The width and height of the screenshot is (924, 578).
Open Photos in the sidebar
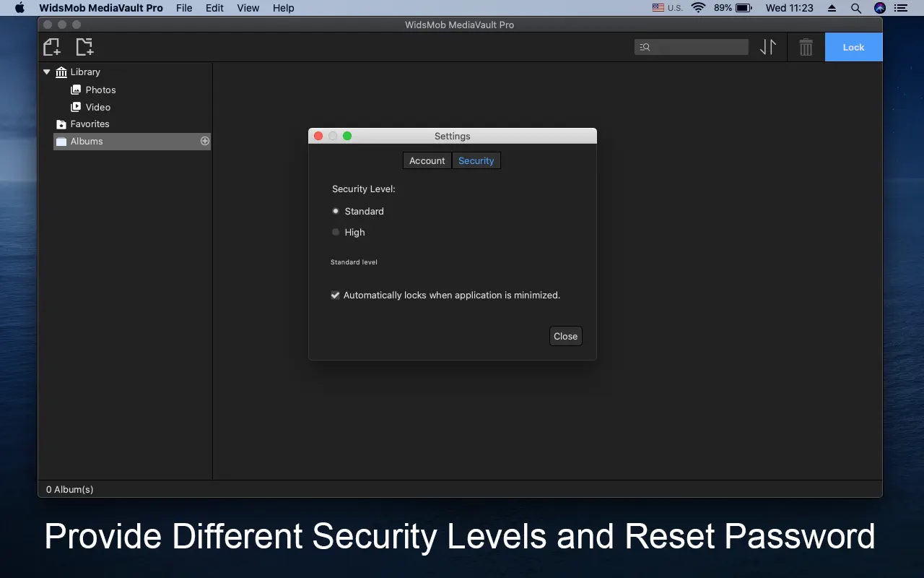point(100,90)
